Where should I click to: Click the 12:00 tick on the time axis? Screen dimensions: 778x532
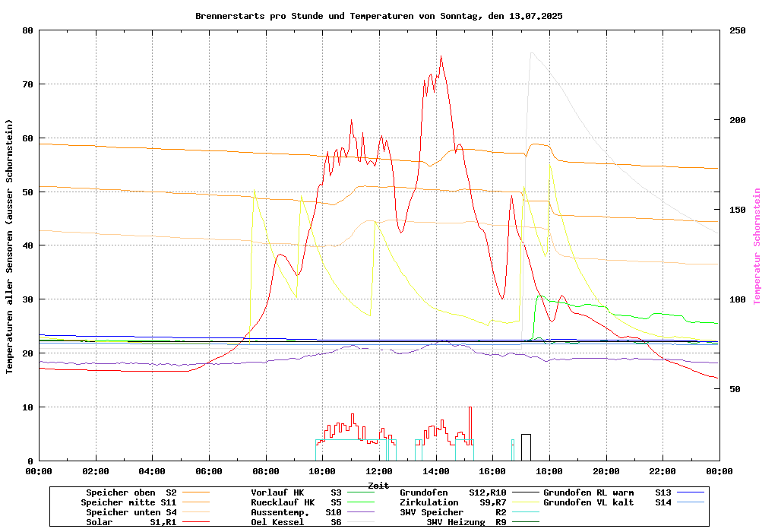tap(379, 471)
